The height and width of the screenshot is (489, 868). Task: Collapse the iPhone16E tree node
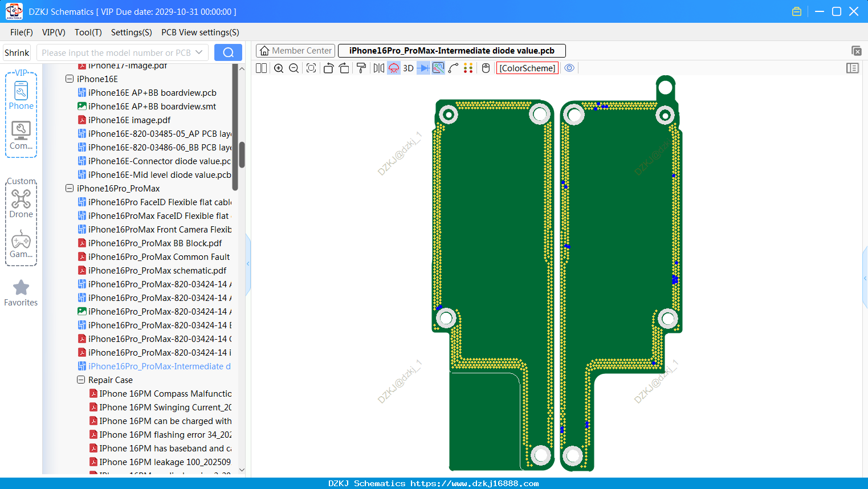pos(70,79)
